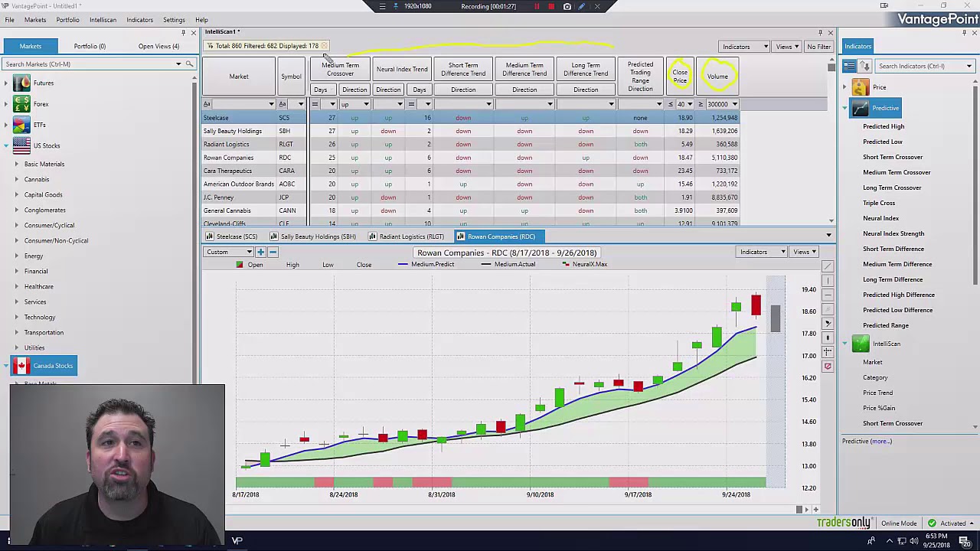
Task: Select the horizontal line drawing tool
Action: pyautogui.click(x=828, y=295)
